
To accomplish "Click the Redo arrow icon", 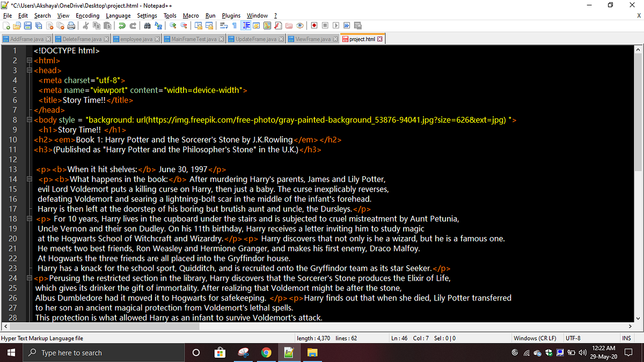I will point(133,25).
